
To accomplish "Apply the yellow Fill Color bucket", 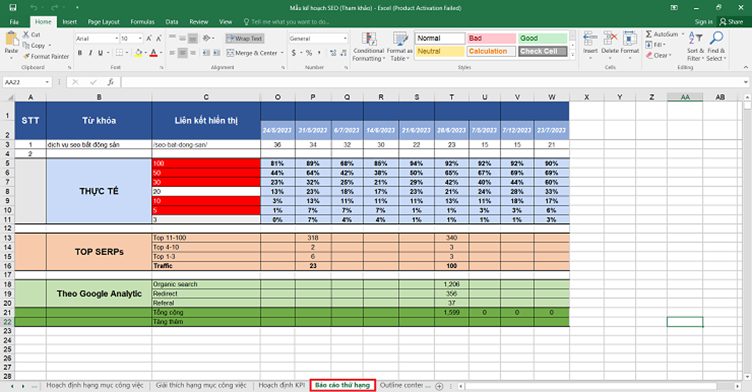I will pyautogui.click(x=138, y=53).
